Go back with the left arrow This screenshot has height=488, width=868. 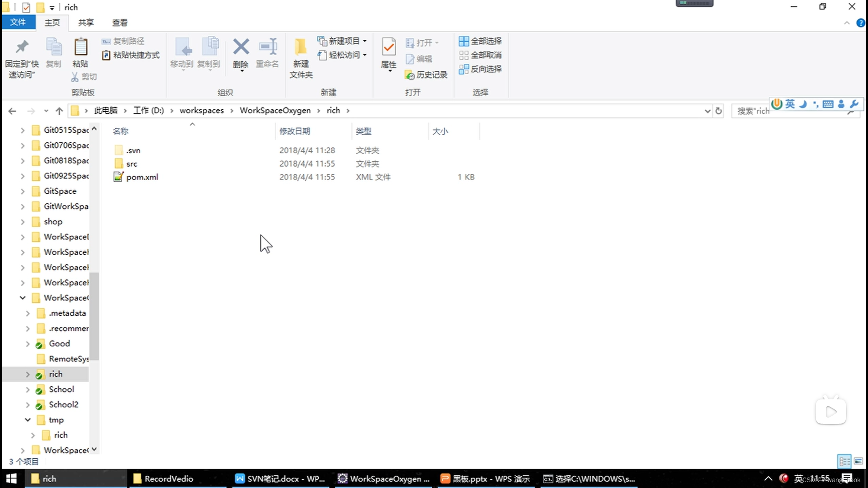pyautogui.click(x=12, y=111)
